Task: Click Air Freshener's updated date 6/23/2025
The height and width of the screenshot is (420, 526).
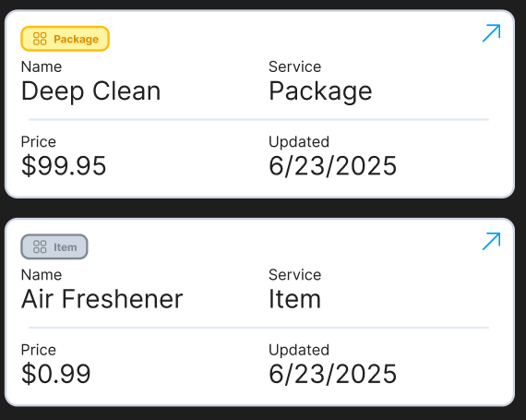Action: (x=332, y=374)
